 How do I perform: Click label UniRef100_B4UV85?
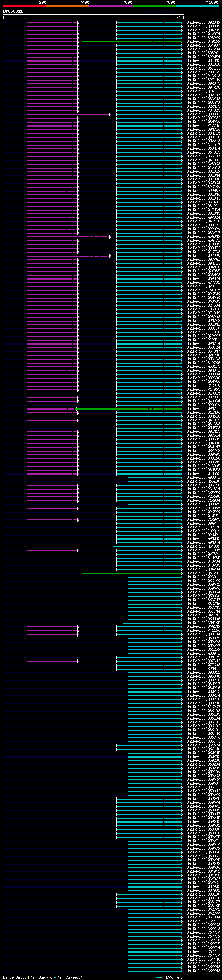coord(203,558)
